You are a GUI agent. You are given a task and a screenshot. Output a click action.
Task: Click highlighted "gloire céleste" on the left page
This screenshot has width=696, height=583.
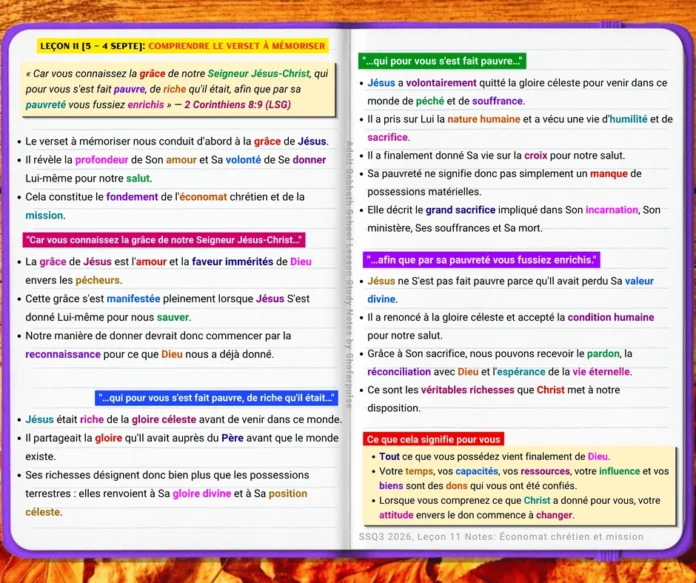[164, 420]
